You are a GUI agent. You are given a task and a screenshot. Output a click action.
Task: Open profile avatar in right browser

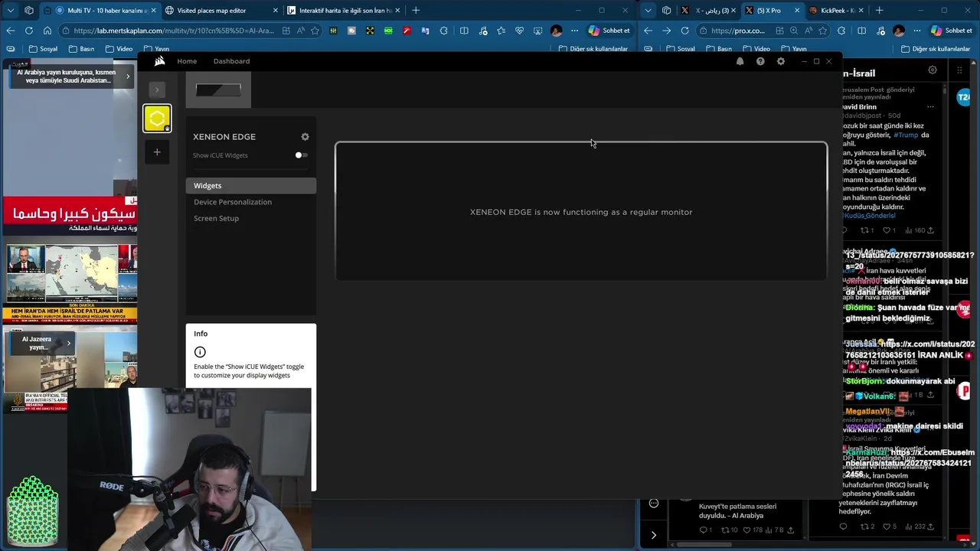click(899, 31)
